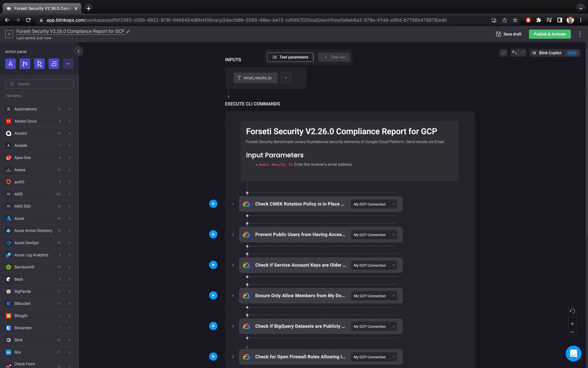Zoom out on the workflow canvas

tap(572, 332)
